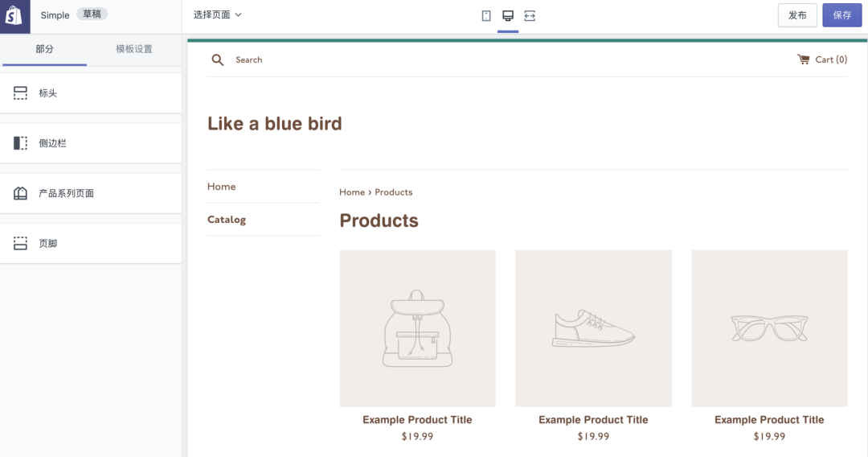Open the 侧边栏 sidebar section
The height and width of the screenshot is (457, 868).
(x=91, y=143)
